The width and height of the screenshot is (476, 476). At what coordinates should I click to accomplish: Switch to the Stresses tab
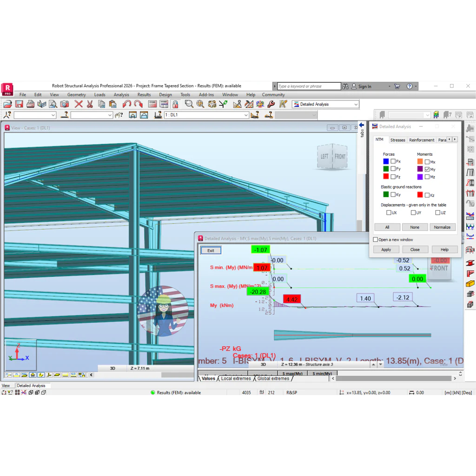(x=398, y=140)
